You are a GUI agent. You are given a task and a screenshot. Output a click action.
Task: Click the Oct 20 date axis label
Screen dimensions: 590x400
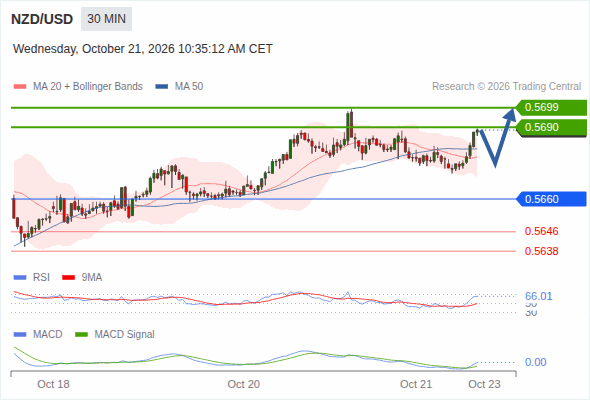click(243, 384)
